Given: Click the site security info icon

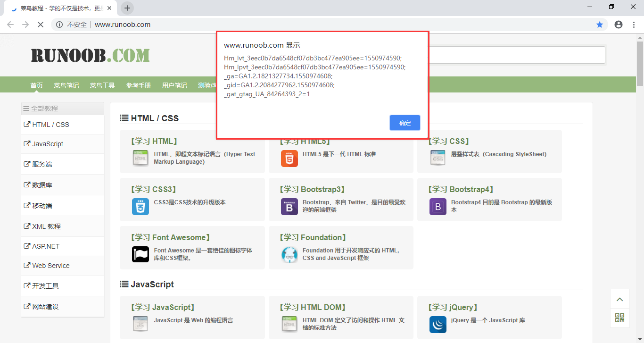Looking at the screenshot, I should coord(59,25).
